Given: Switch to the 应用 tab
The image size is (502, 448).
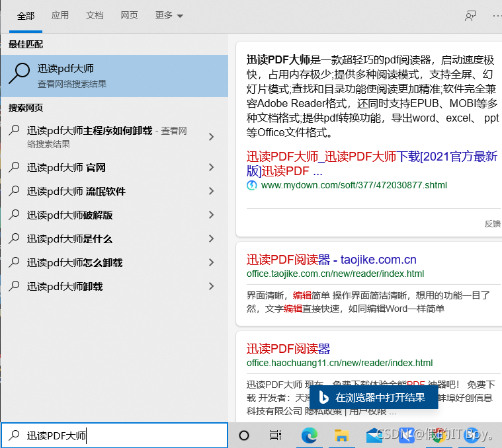Looking at the screenshot, I should [60, 15].
